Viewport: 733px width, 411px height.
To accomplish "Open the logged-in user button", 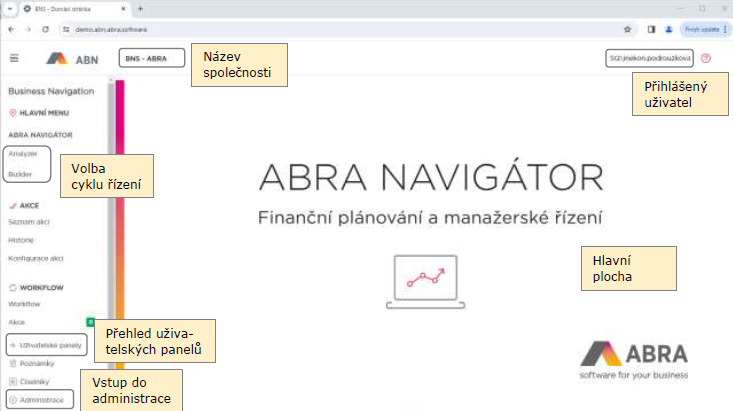I will [649, 58].
